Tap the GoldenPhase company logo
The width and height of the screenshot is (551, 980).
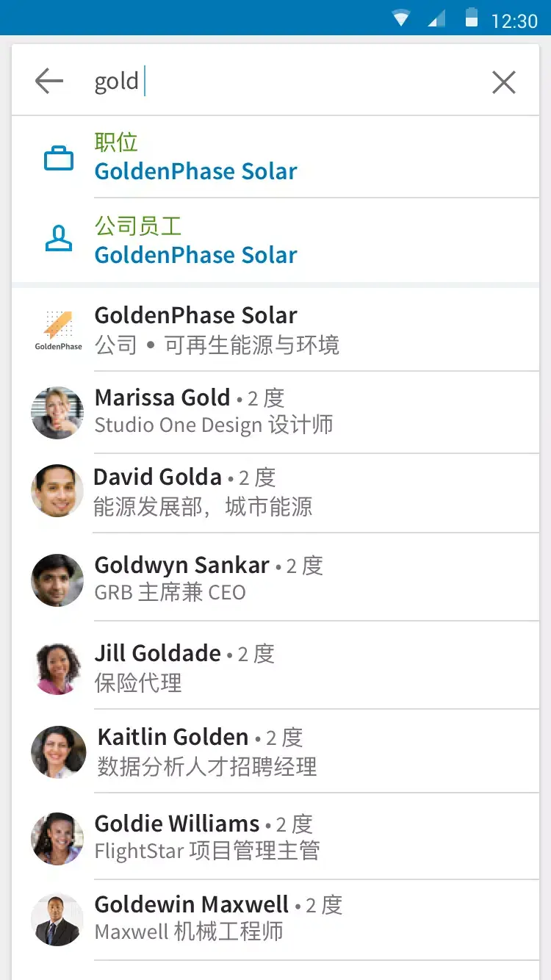tap(58, 329)
